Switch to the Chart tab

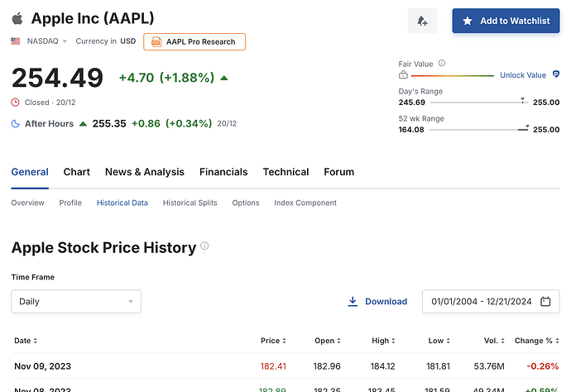[76, 172]
